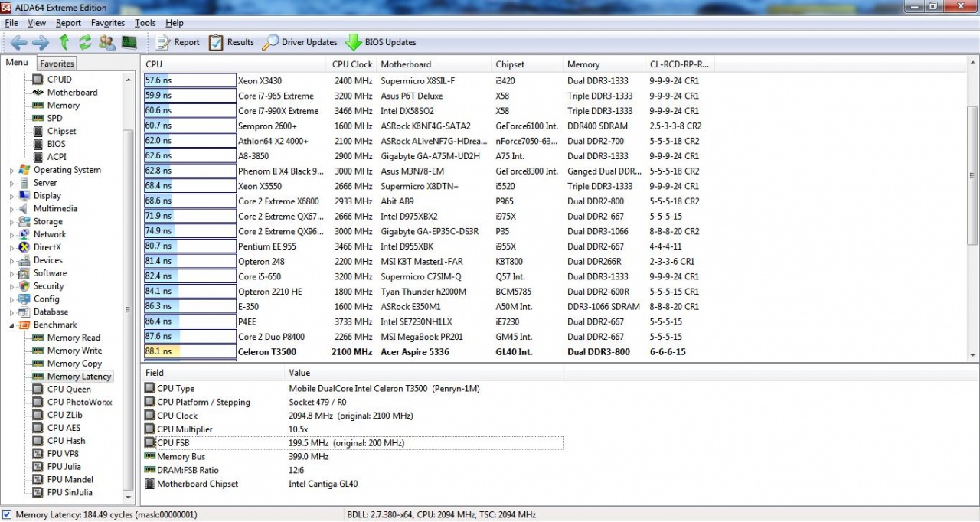This screenshot has height=522, width=980.
Task: Expand the Server node
Action: 11,183
